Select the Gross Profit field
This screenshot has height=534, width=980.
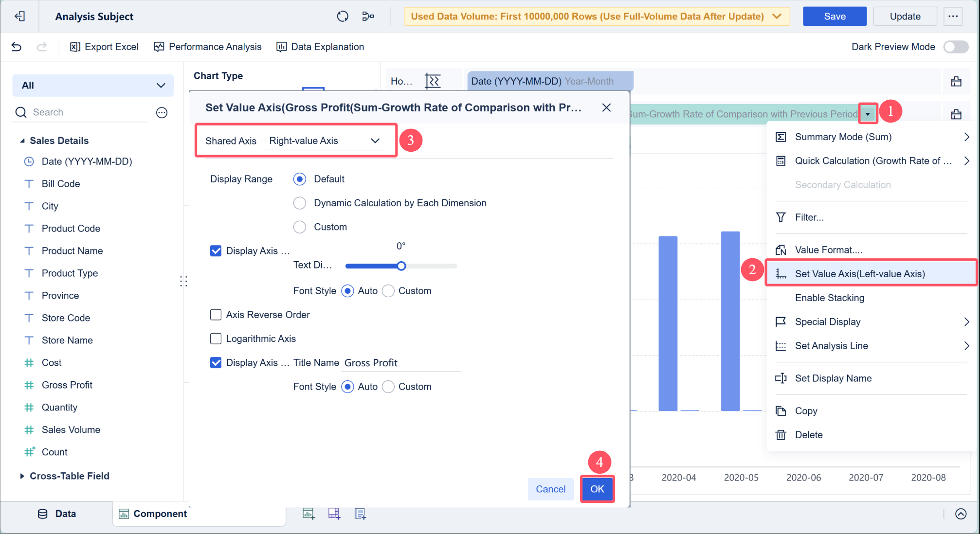point(67,385)
